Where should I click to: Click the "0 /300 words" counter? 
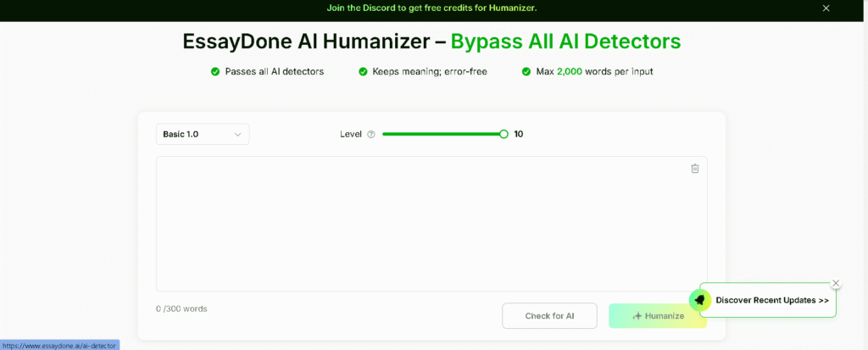pos(181,308)
